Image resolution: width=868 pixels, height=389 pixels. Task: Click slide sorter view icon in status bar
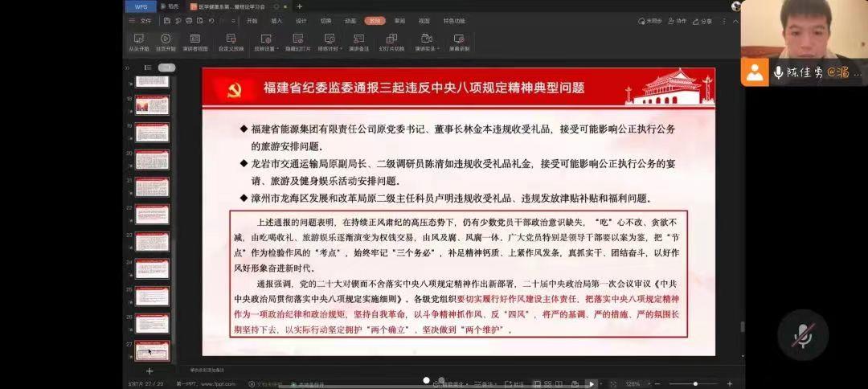coord(547,383)
